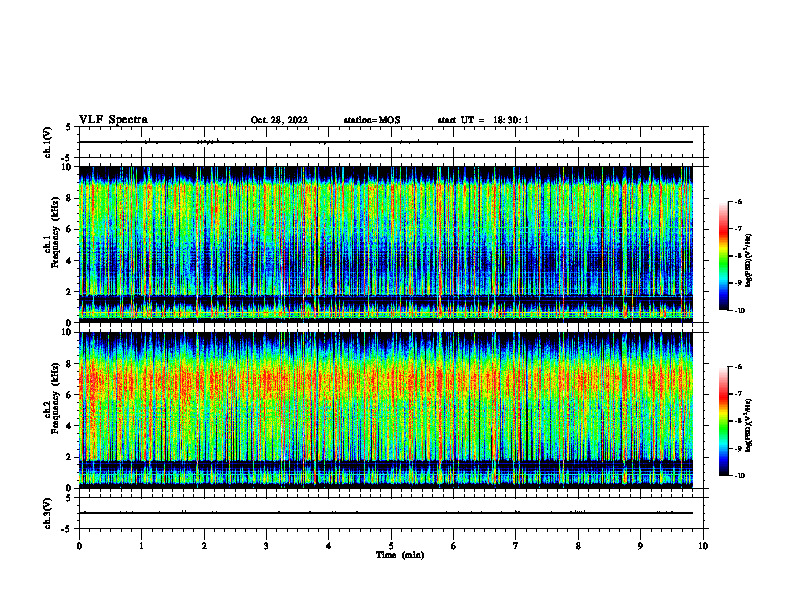Select the date text "Oct. 28, 2022"
The width and height of the screenshot is (792, 612).
279,120
